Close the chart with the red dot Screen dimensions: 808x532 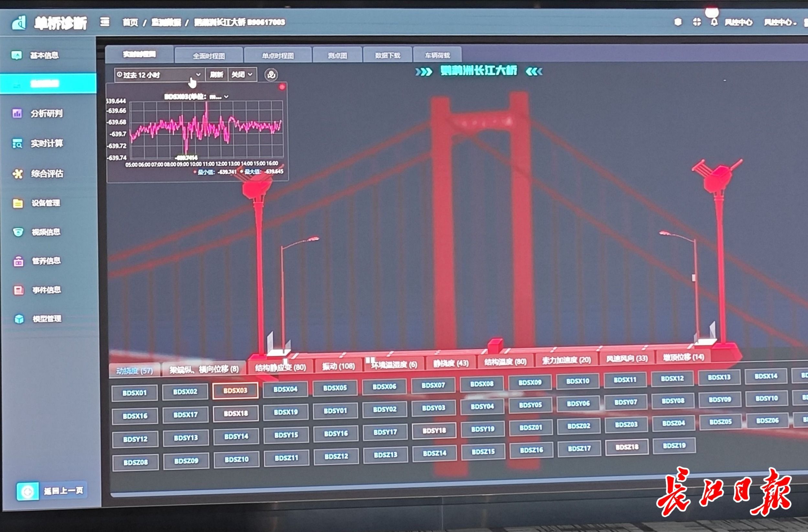282,87
